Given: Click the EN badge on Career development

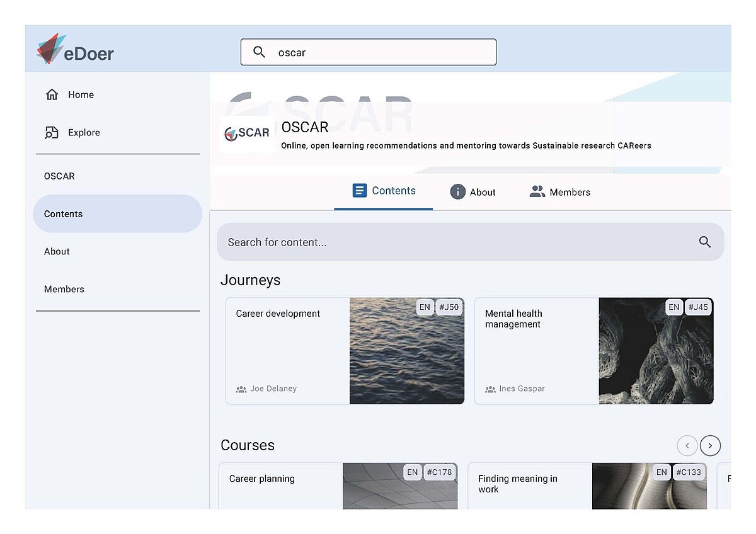Looking at the screenshot, I should tap(425, 307).
